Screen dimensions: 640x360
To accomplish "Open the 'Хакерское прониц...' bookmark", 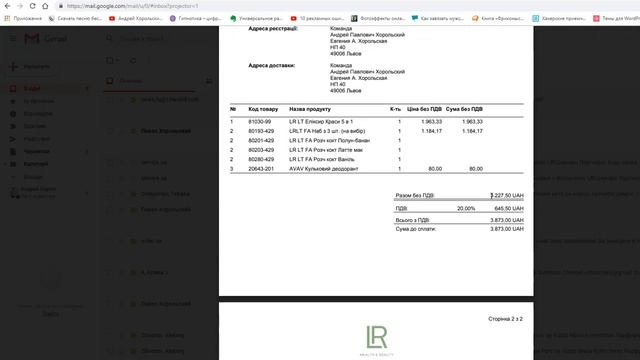I will (559, 18).
